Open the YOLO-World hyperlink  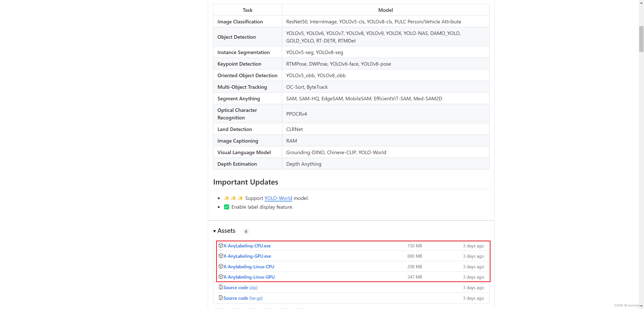[278, 198]
